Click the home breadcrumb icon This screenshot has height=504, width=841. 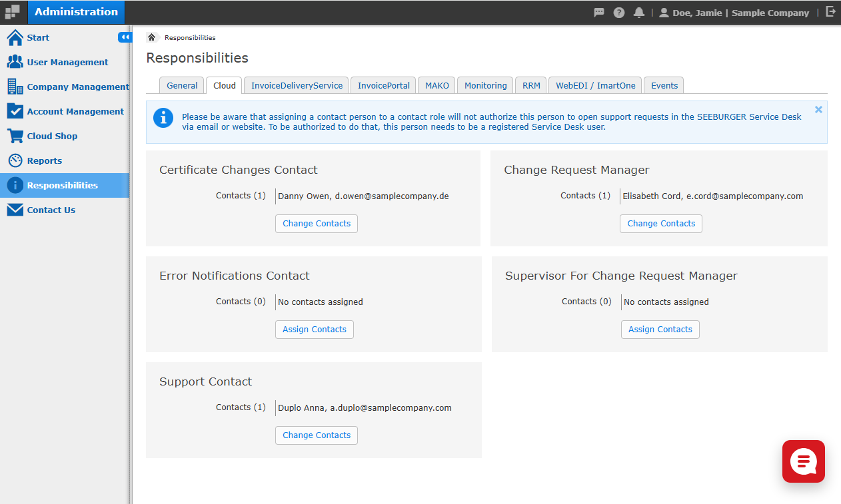[x=151, y=37]
